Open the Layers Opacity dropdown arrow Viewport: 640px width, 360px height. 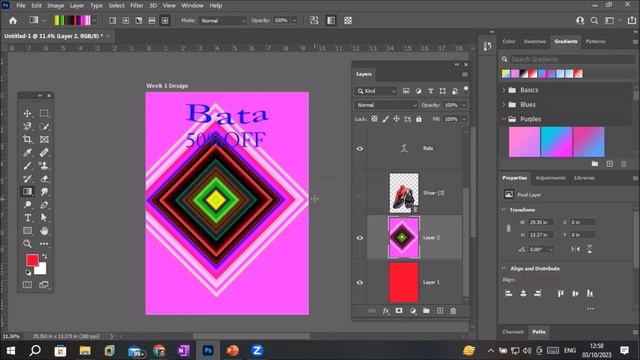click(x=464, y=105)
